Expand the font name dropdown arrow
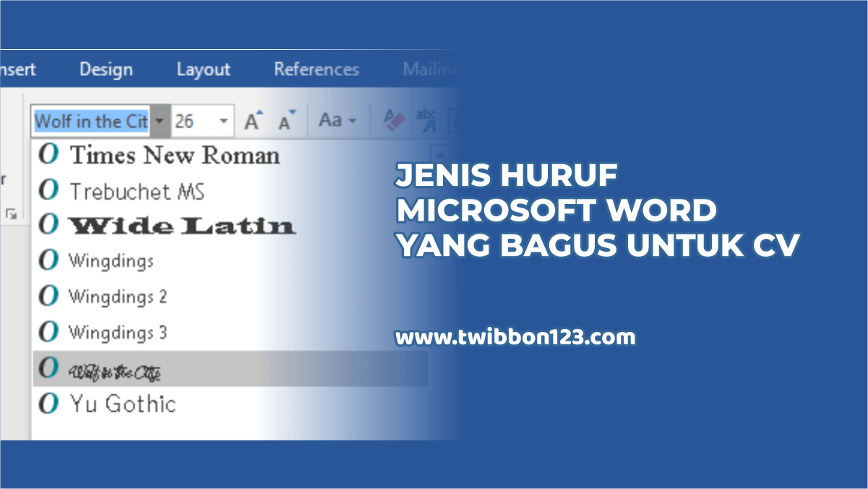868x489 pixels. pos(160,121)
